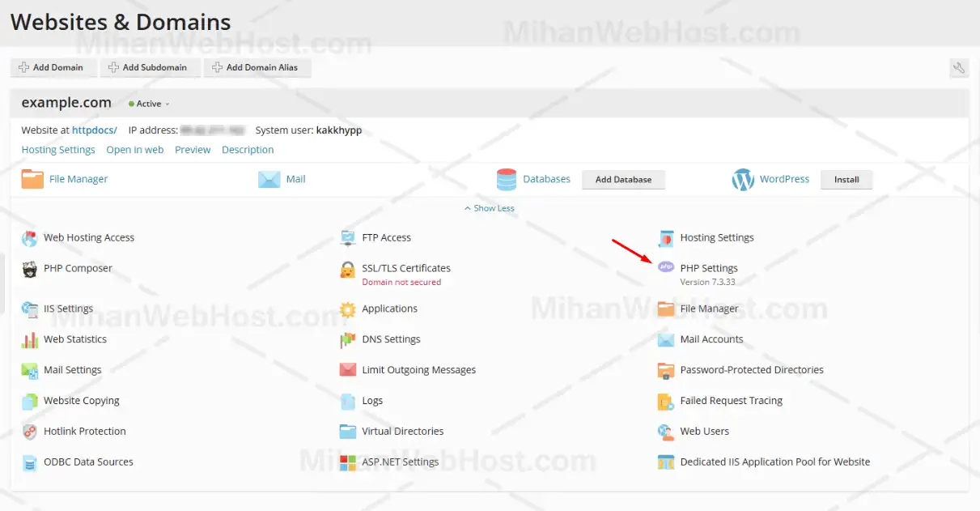Open ODBC Data Sources
This screenshot has width=980, height=511.
pyautogui.click(x=87, y=462)
